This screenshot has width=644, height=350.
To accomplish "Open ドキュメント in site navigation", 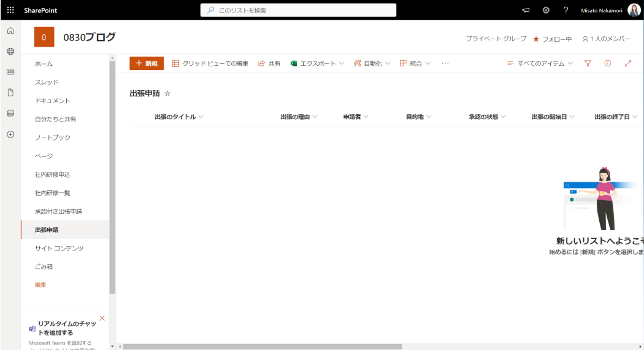I will tap(53, 101).
